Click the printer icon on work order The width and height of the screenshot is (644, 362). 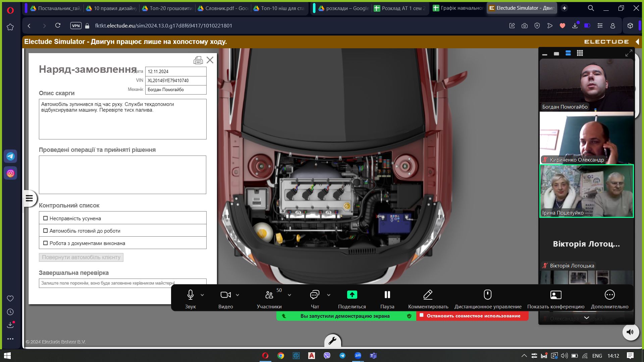[x=198, y=60]
